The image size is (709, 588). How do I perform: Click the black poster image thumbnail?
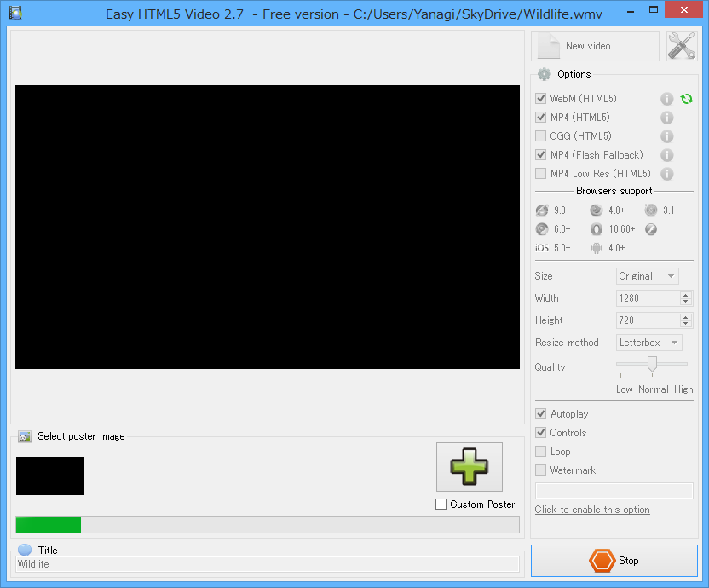(x=50, y=476)
